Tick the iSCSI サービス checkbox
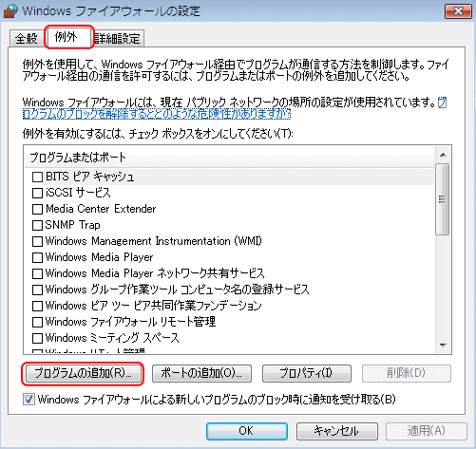476x449 pixels. click(x=38, y=193)
